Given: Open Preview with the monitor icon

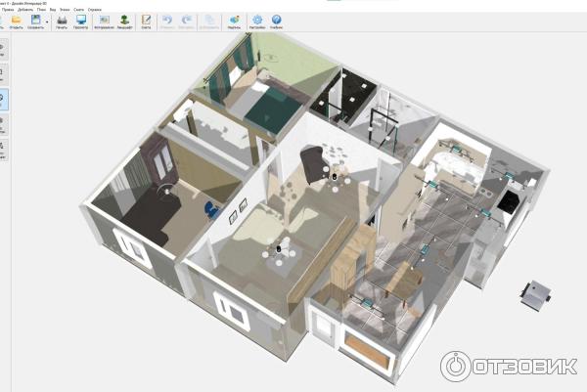Looking at the screenshot, I should pos(81,22).
